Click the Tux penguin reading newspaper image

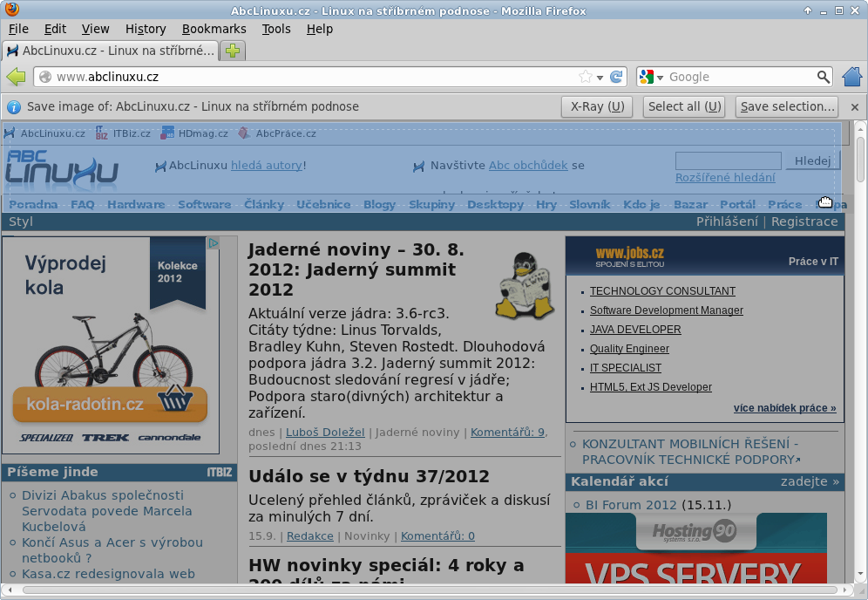(x=525, y=285)
